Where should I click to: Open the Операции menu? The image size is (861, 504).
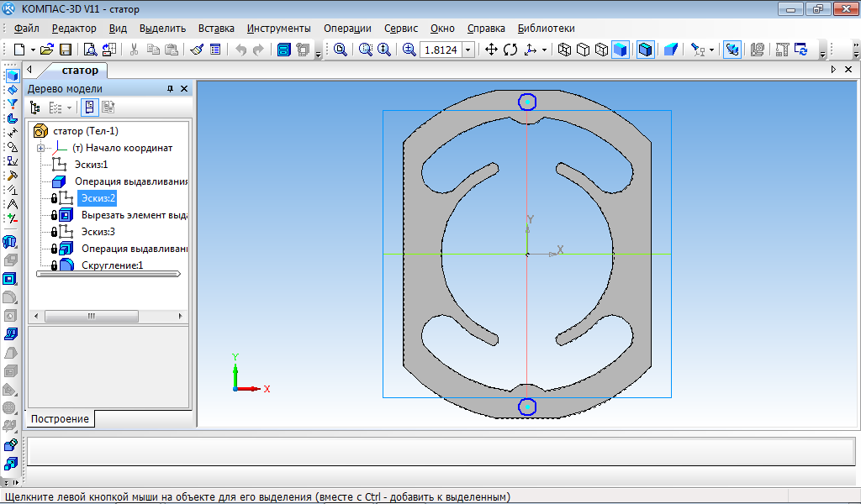tap(347, 28)
